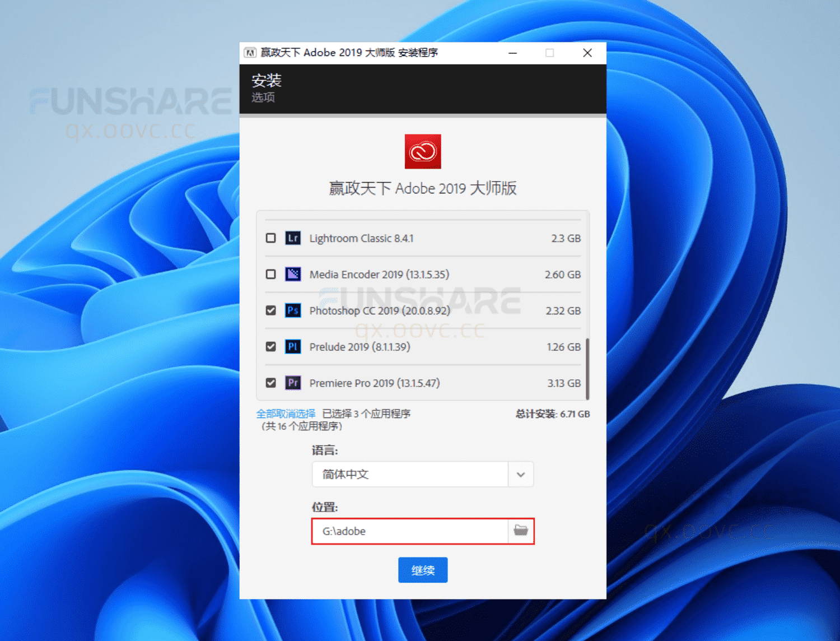
Task: Click the 总计安装: 6.71 GB text
Action: coord(553,414)
